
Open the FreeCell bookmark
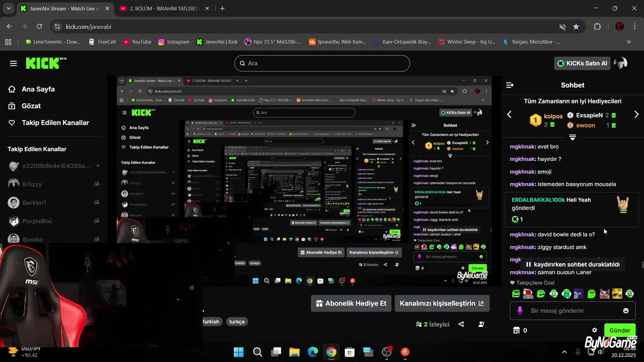click(x=102, y=42)
